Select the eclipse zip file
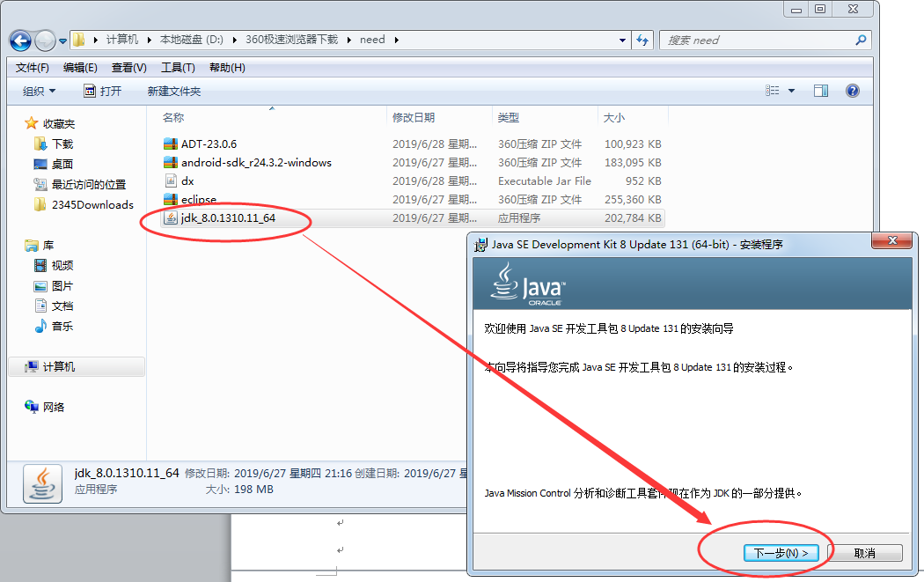 (x=199, y=199)
